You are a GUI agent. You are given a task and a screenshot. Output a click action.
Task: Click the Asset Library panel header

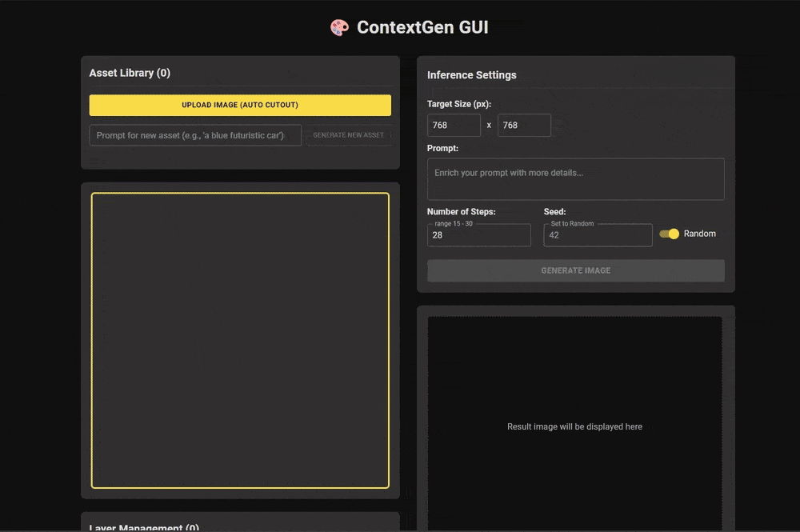pos(130,72)
